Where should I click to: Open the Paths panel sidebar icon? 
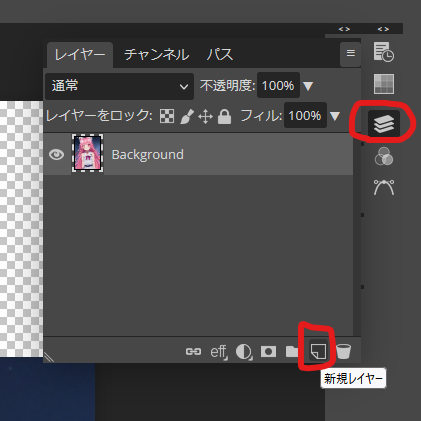tap(384, 187)
